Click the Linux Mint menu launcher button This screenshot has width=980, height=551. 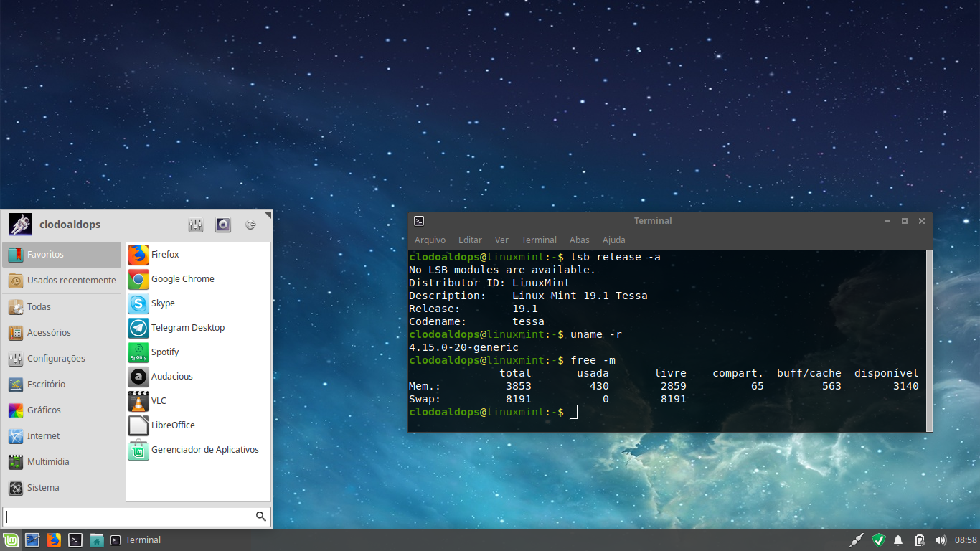click(x=11, y=540)
